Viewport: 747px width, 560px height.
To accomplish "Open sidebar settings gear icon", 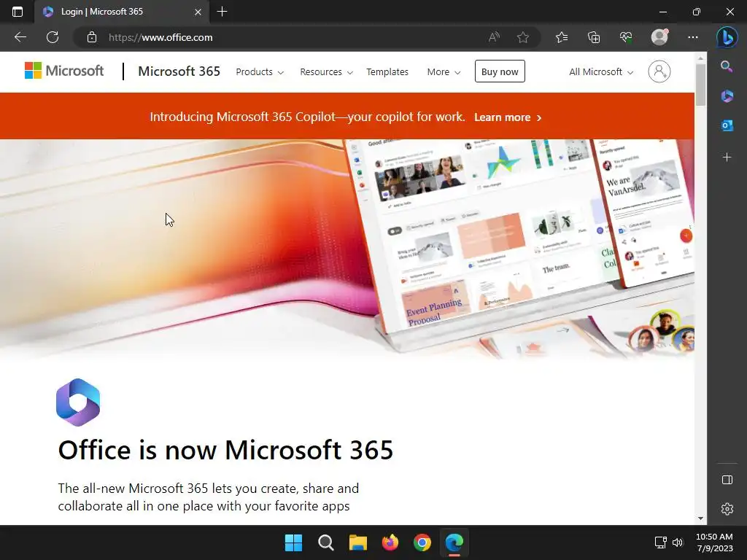I will [727, 509].
